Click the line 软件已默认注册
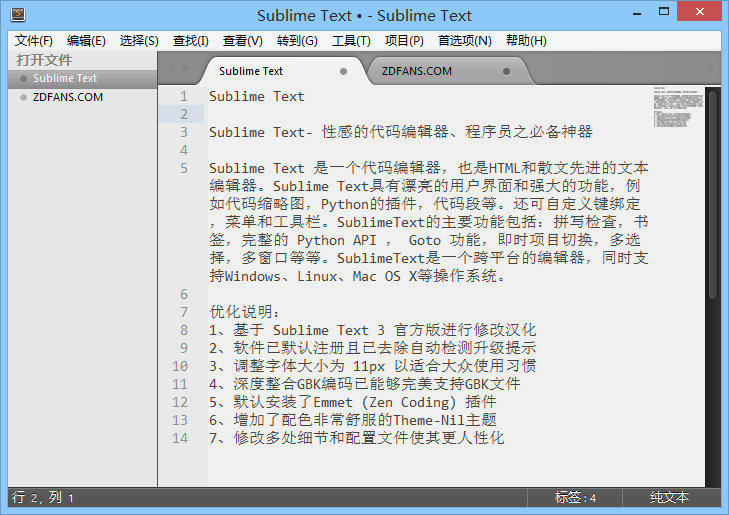The image size is (729, 515). 372,348
